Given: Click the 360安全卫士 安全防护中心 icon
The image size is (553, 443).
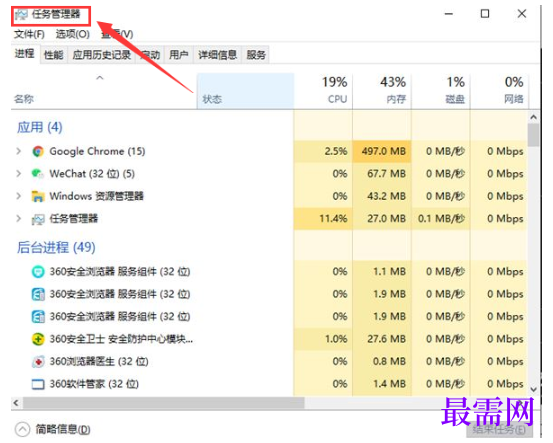Looking at the screenshot, I should coord(38,339).
